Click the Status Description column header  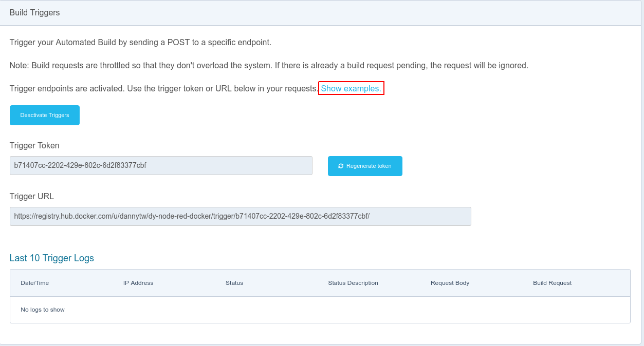(353, 283)
